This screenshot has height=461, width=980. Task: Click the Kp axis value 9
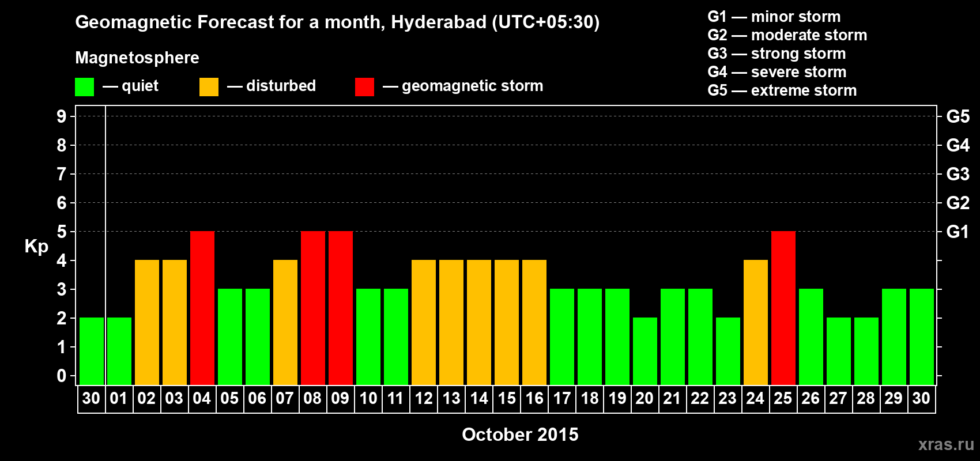point(62,116)
